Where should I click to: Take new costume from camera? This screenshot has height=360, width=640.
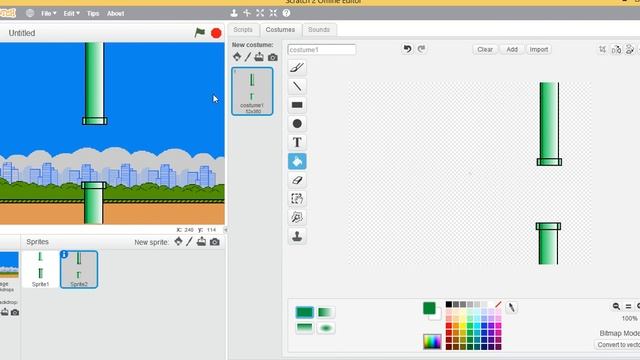pyautogui.click(x=273, y=57)
